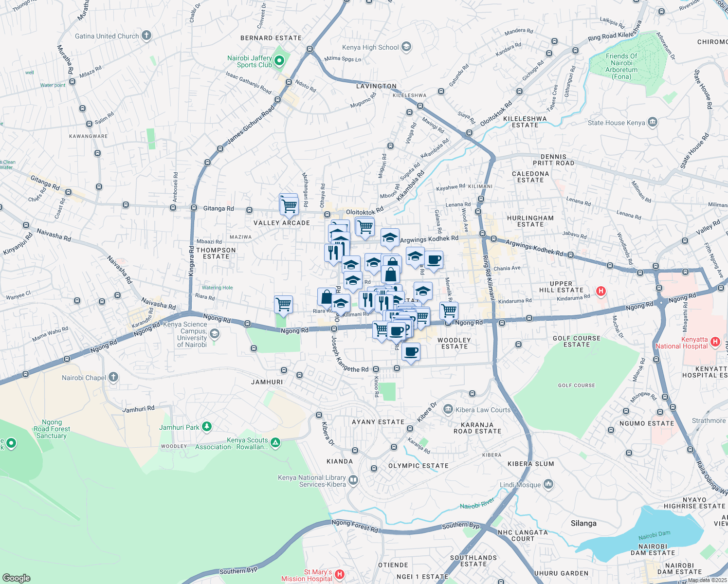Image resolution: width=728 pixels, height=584 pixels.
Task: Click the red hospital icon near Upper Hill Estate
Action: coord(601,291)
